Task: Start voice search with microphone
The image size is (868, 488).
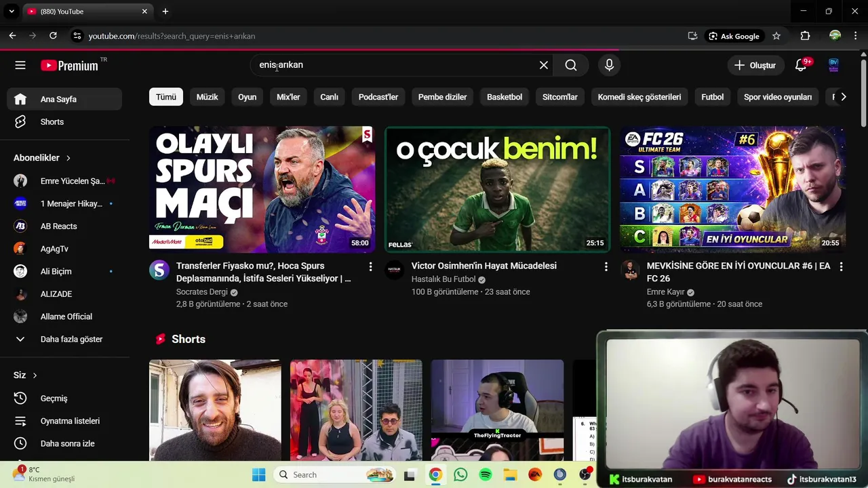Action: [x=609, y=65]
